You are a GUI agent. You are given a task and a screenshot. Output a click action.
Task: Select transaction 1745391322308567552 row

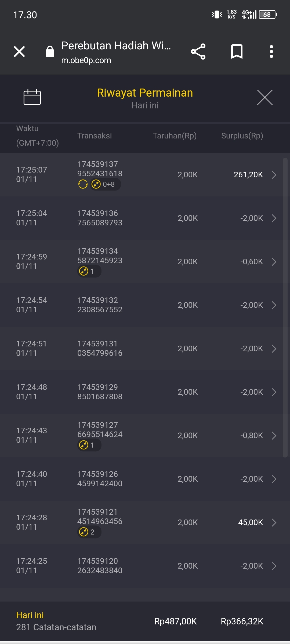point(145,305)
